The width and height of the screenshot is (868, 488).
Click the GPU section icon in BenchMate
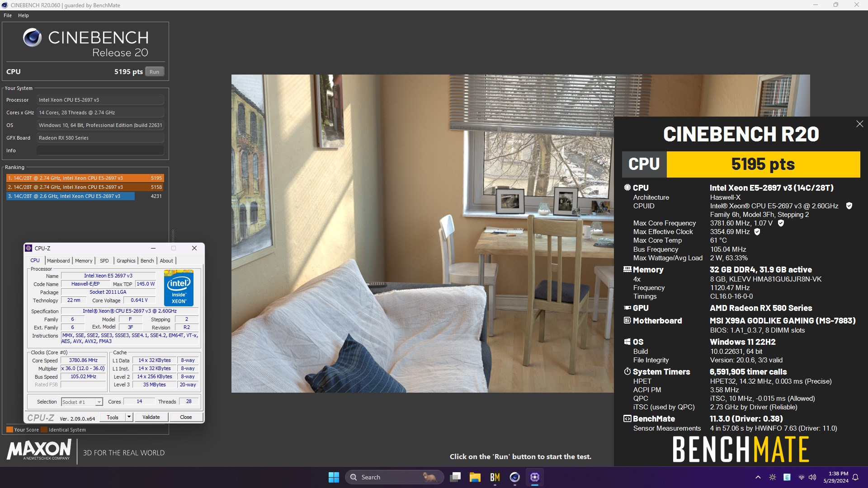pos(627,308)
